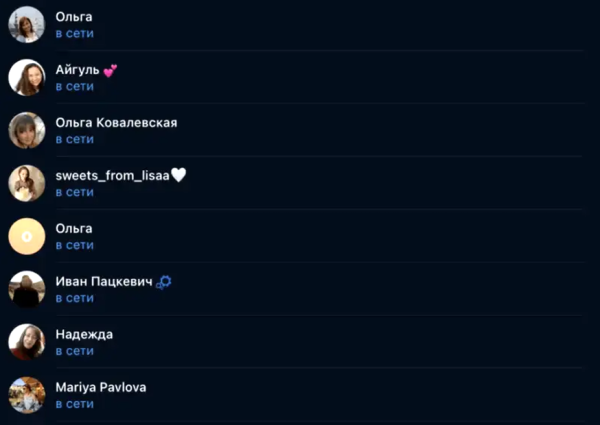600x425 pixels.
Task: Click the blue gear badge beside Иван Пацкевич
Action: [165, 282]
